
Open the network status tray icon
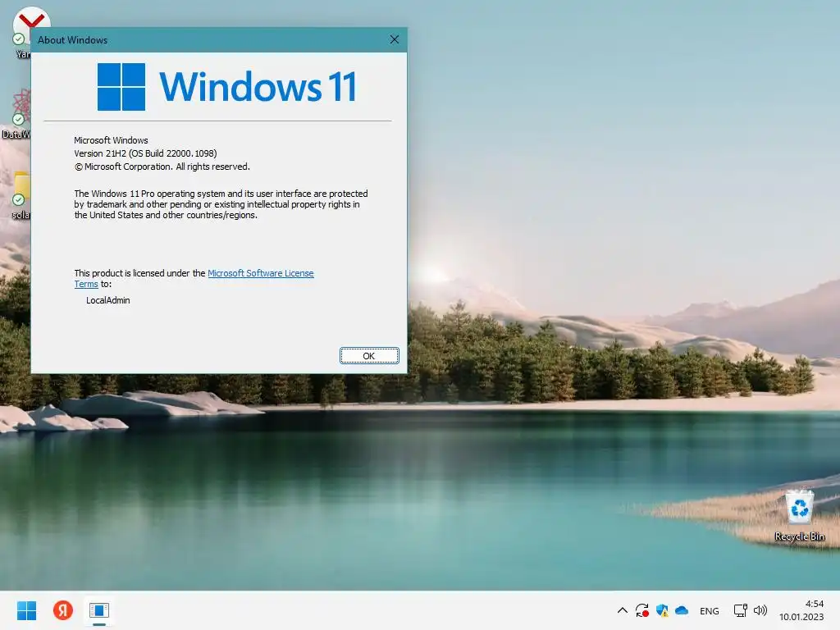point(741,610)
